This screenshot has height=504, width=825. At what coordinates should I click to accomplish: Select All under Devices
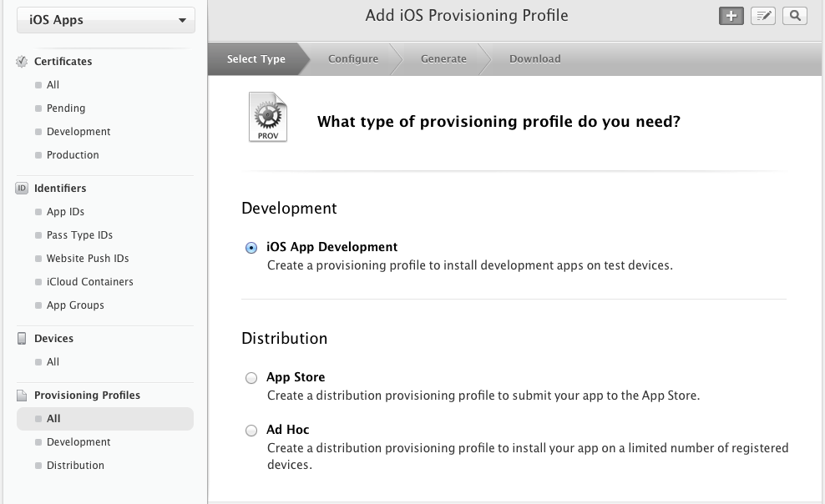(53, 361)
